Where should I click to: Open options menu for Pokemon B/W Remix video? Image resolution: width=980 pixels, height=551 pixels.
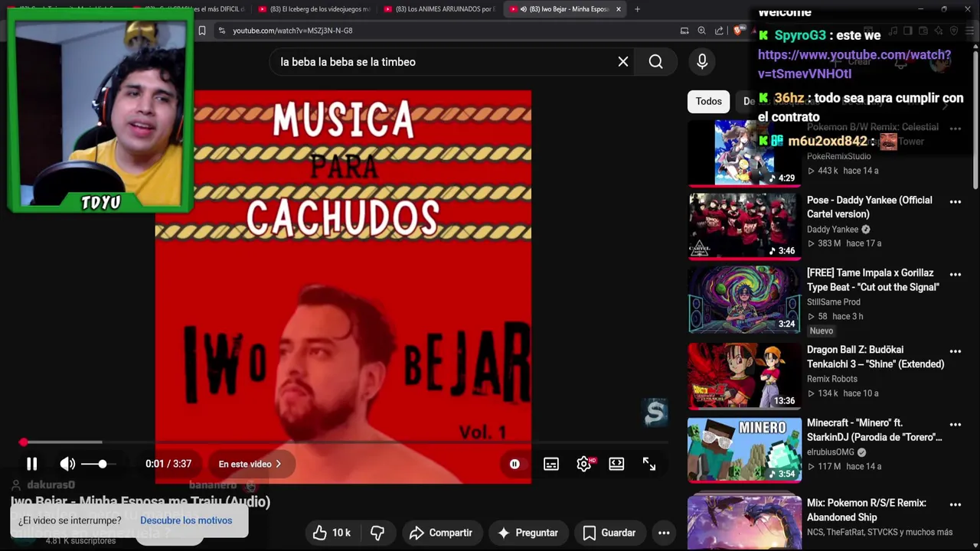[955, 128]
